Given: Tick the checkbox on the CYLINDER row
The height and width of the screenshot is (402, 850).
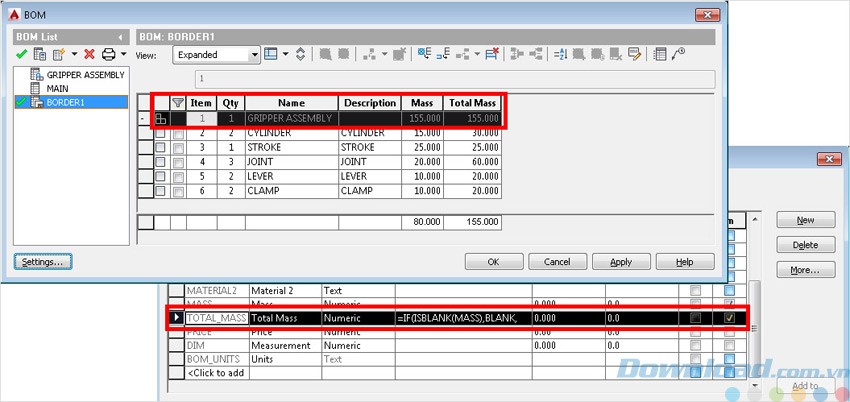Looking at the screenshot, I should pos(160,133).
